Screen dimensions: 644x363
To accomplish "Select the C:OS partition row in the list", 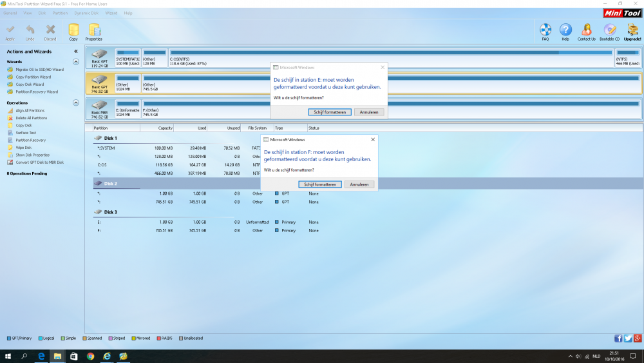I will (102, 164).
